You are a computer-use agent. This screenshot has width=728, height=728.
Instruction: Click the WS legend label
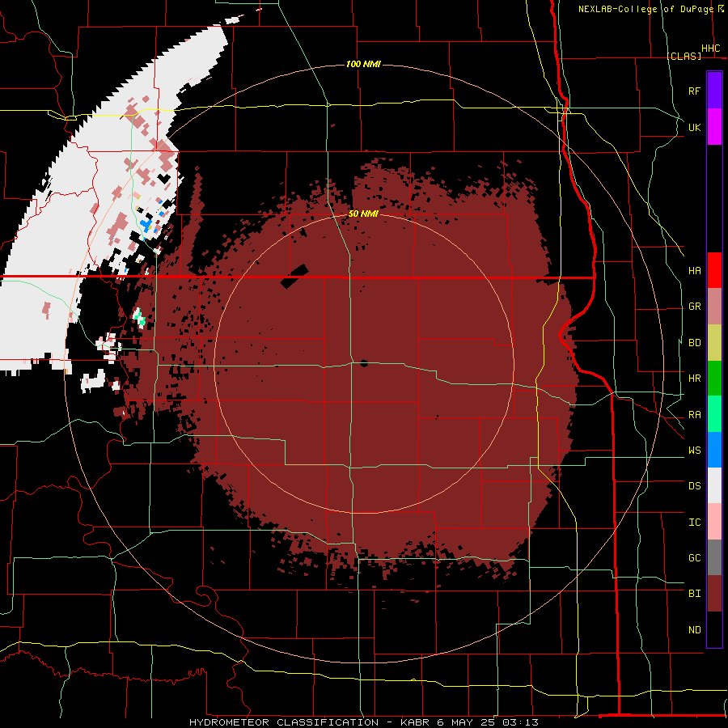click(695, 450)
